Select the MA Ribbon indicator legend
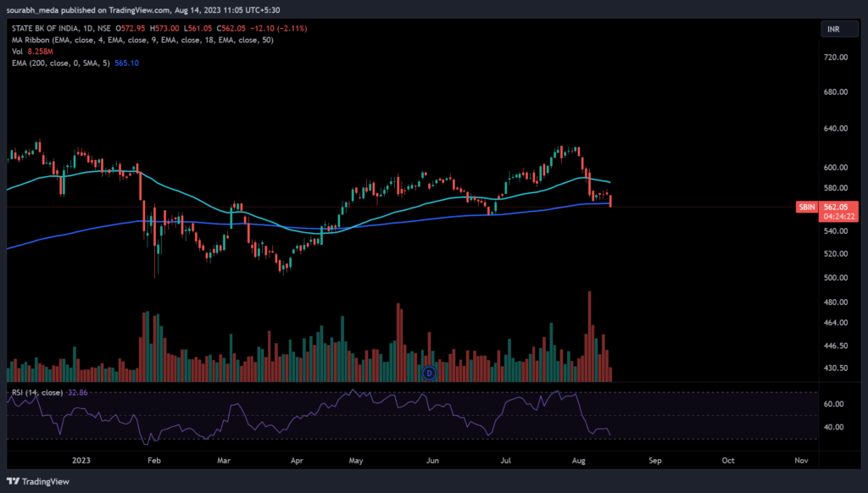The image size is (868, 493). pyautogui.click(x=142, y=40)
